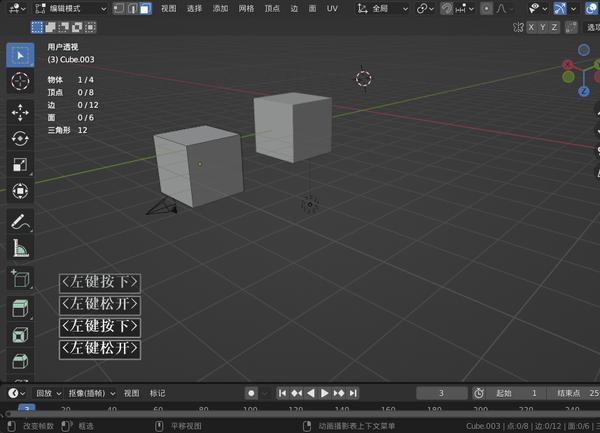Open the 抠像(插帧) keying dropdown
Viewport: 600px width, 433px height.
click(x=91, y=393)
